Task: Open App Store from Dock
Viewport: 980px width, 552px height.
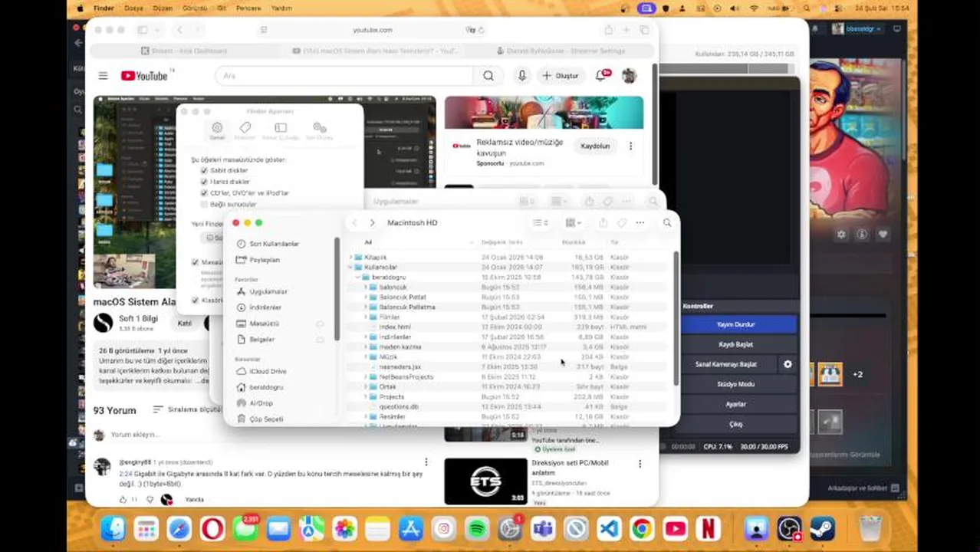Action: (411, 529)
